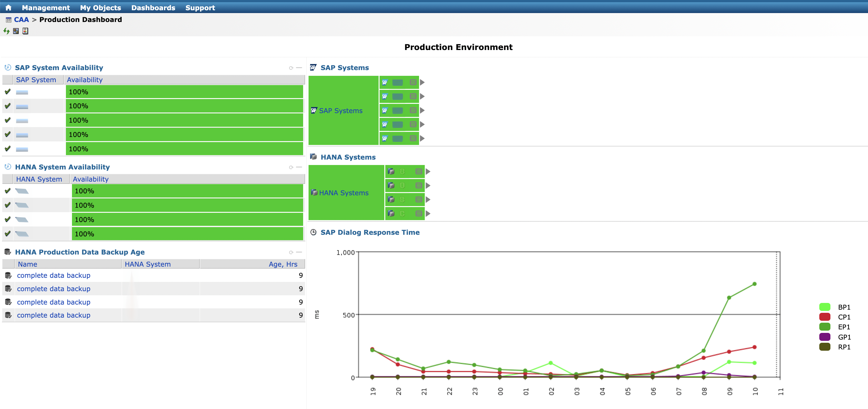868x409 pixels.
Task: Click the database icon next to HANA Production Data Backup Age
Action: pos(7,252)
